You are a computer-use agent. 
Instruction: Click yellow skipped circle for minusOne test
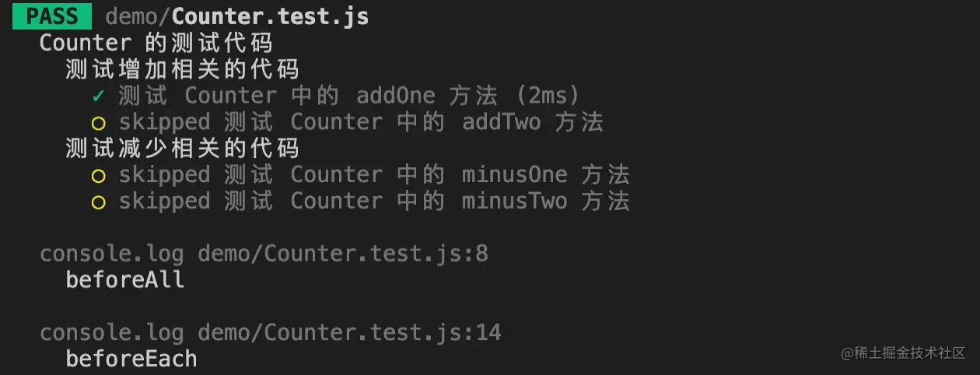point(98,176)
